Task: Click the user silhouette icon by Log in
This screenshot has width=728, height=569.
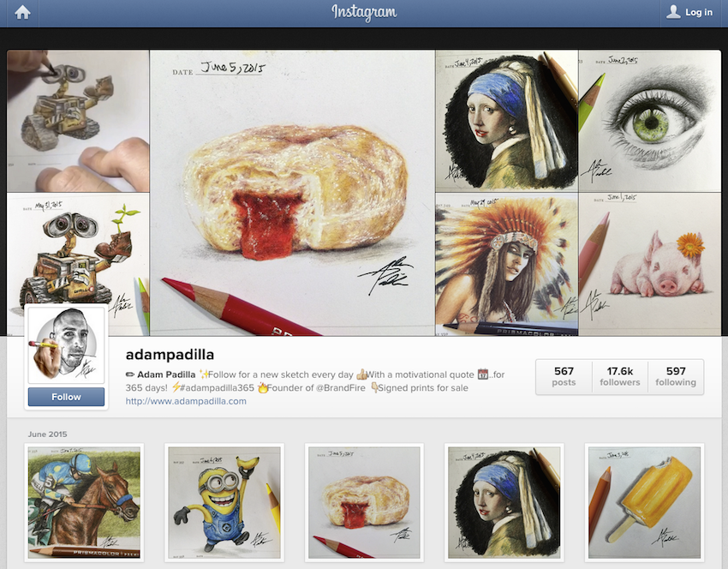Action: (673, 12)
